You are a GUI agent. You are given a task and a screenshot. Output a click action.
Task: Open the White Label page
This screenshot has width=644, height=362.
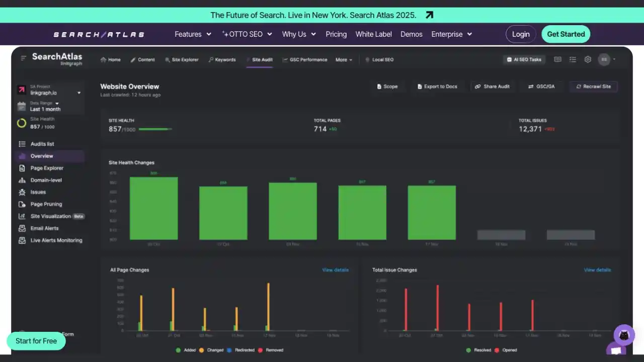(374, 34)
